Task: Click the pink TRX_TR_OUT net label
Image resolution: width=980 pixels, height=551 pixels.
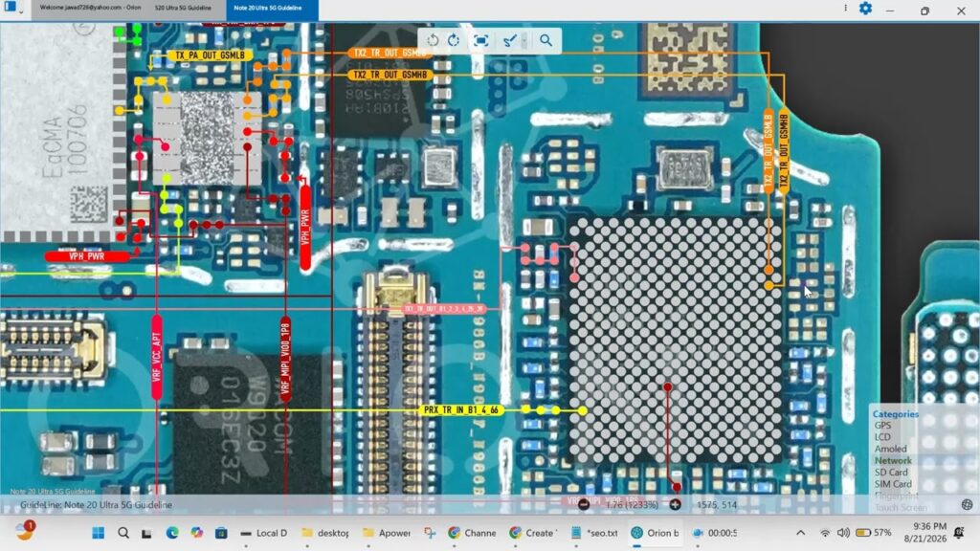Action: (x=443, y=309)
